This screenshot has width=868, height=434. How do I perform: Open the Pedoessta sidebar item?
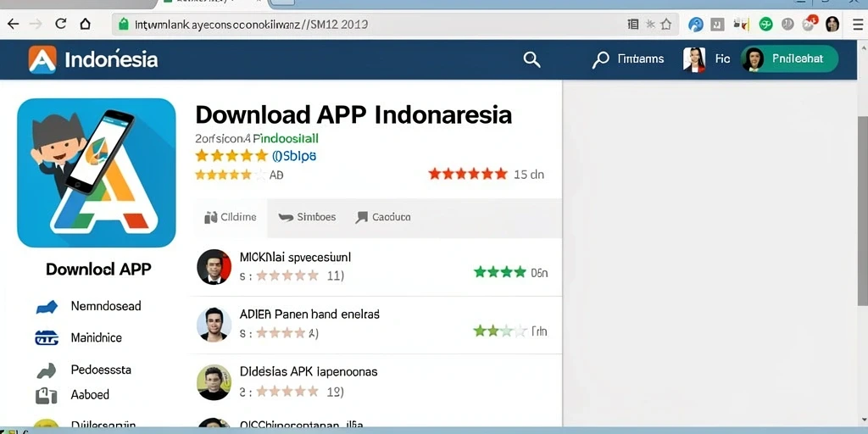point(101,370)
